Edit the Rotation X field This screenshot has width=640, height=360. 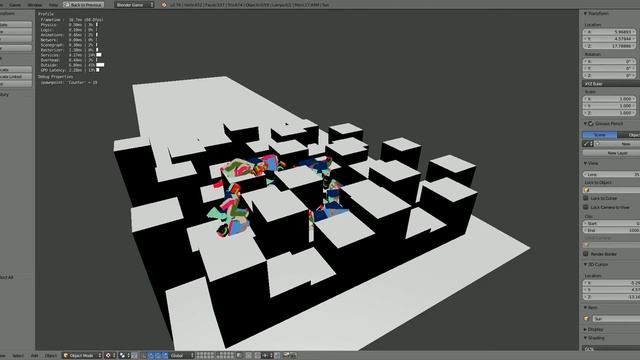[x=609, y=61]
